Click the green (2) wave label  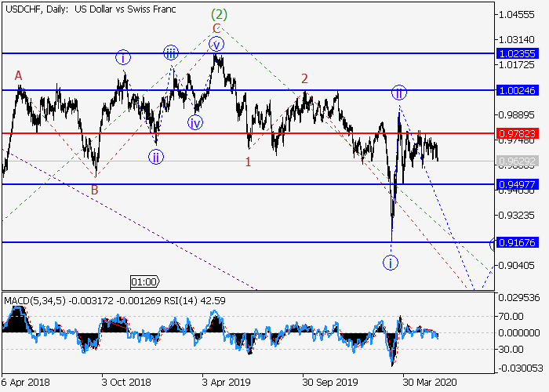click(220, 15)
